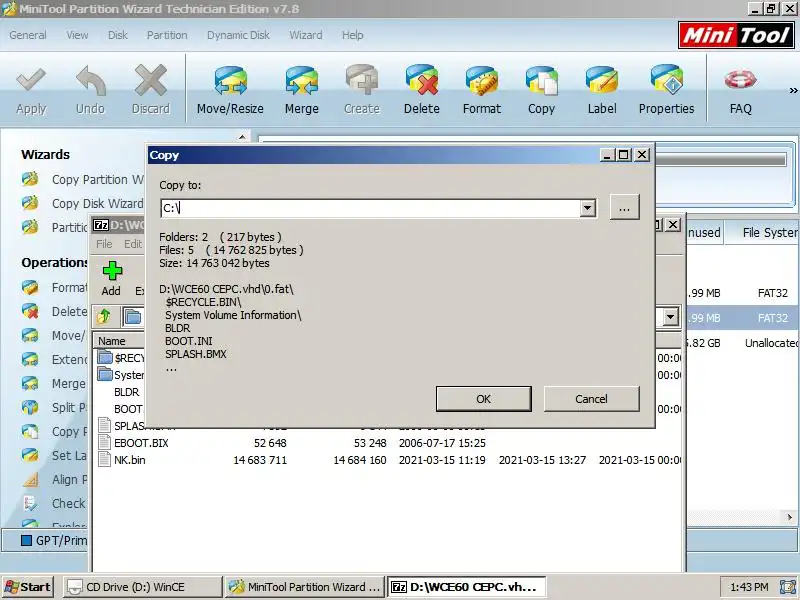The image size is (800, 600).
Task: Click the Check sidebar icon
Action: pyautogui.click(x=30, y=503)
